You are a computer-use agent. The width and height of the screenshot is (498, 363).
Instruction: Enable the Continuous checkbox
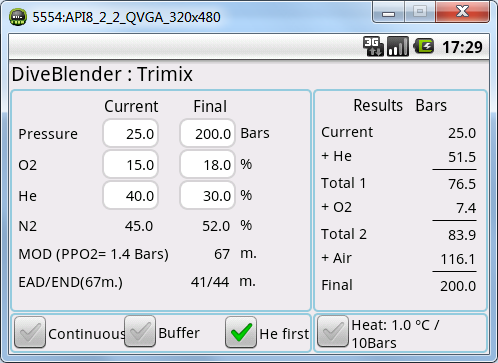click(x=30, y=332)
